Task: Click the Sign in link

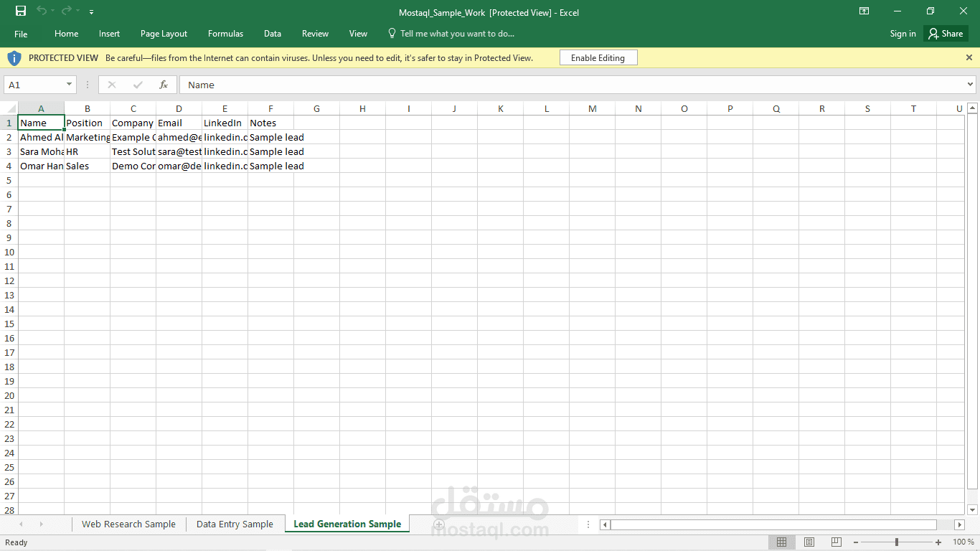Action: (x=903, y=34)
